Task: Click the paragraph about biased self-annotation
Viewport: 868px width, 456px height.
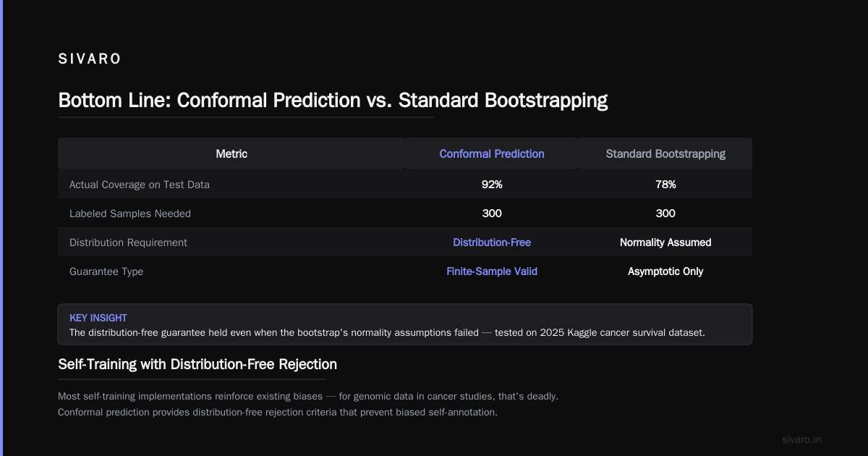Action: pos(308,405)
